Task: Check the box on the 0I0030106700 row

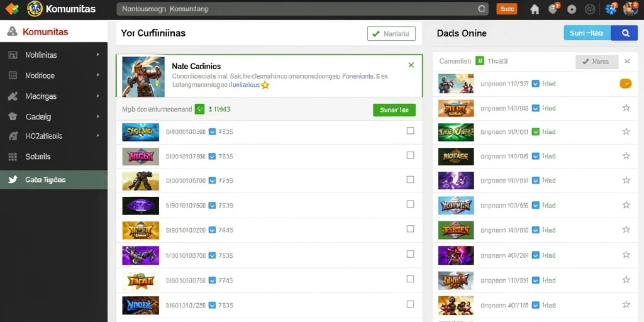Action: (x=410, y=179)
